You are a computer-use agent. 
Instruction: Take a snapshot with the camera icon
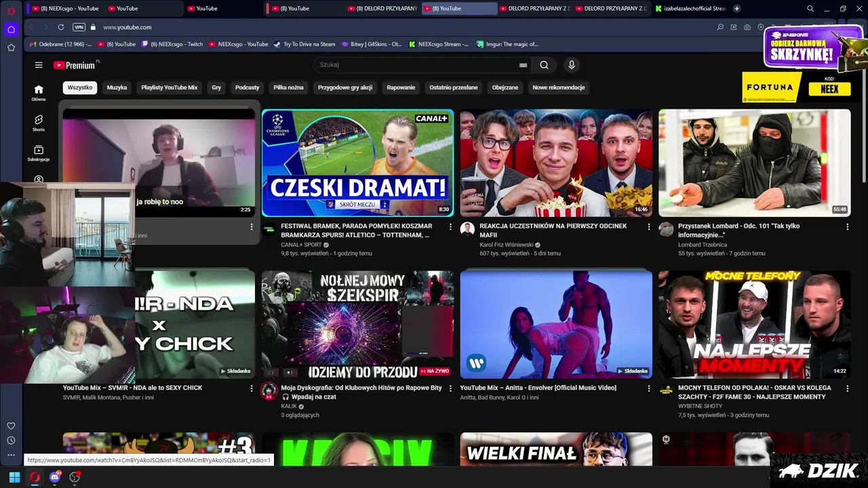tap(747, 27)
